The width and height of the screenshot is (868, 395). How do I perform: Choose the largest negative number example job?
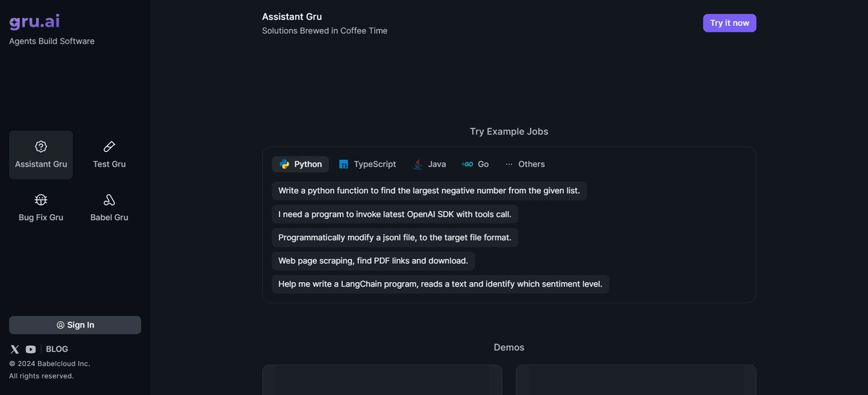(429, 191)
